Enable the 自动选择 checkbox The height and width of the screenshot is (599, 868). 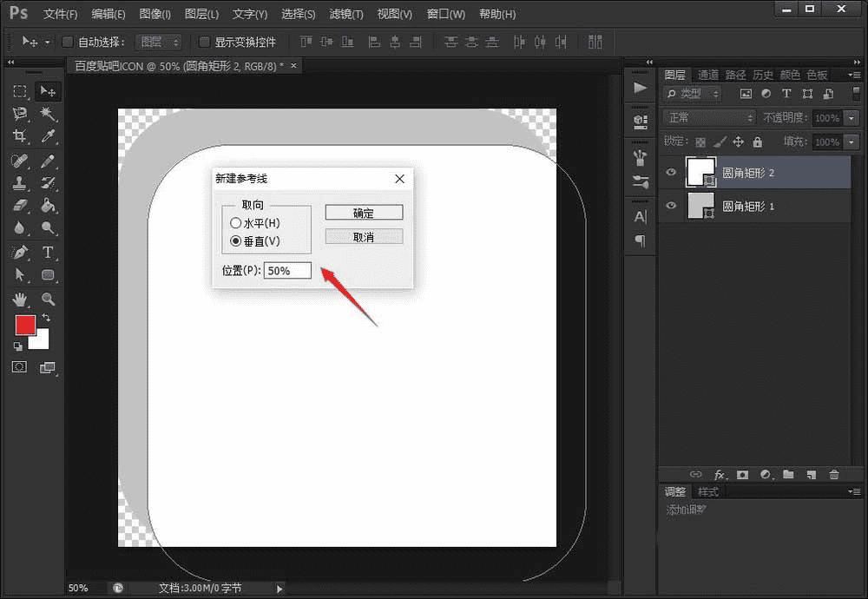click(x=69, y=42)
